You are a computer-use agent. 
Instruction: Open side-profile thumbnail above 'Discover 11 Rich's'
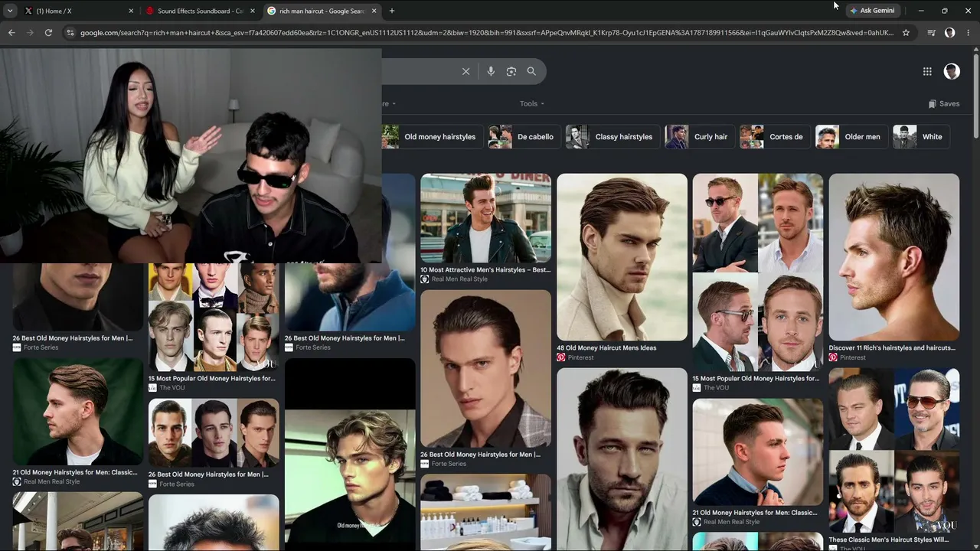(x=893, y=257)
